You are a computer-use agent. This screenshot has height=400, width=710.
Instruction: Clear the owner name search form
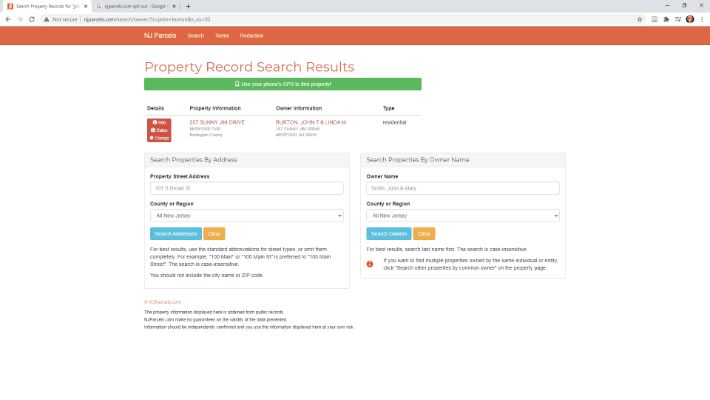tap(424, 234)
